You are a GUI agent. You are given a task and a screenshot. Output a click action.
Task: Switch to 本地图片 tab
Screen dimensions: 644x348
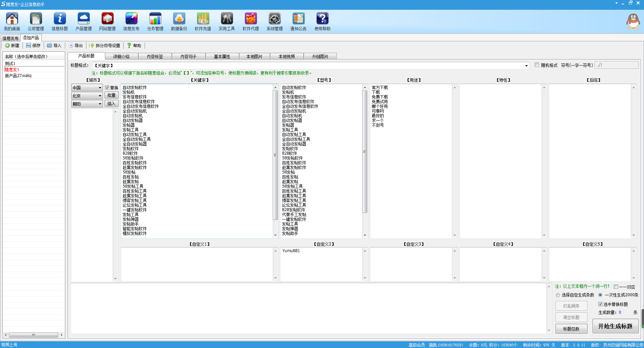(x=255, y=56)
